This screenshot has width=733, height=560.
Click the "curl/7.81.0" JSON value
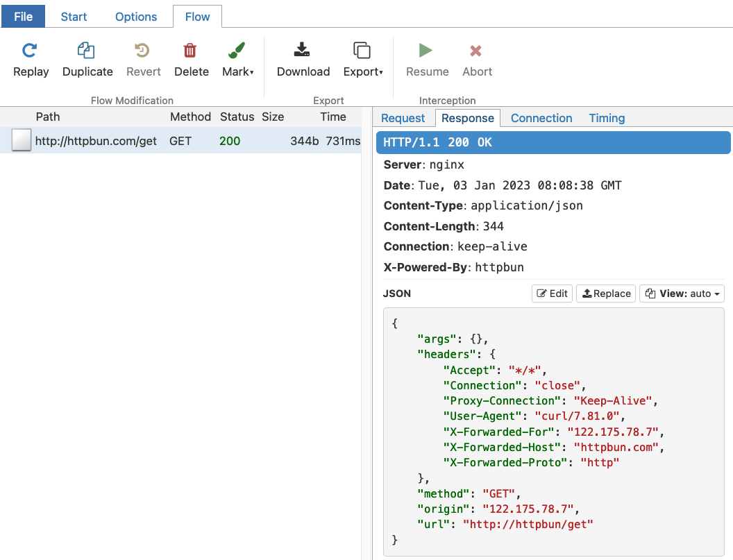click(577, 416)
